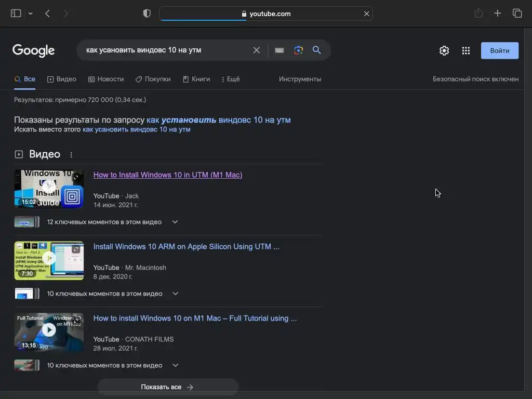Click the Войти sign-in button
This screenshot has height=399, width=532.
(x=499, y=50)
